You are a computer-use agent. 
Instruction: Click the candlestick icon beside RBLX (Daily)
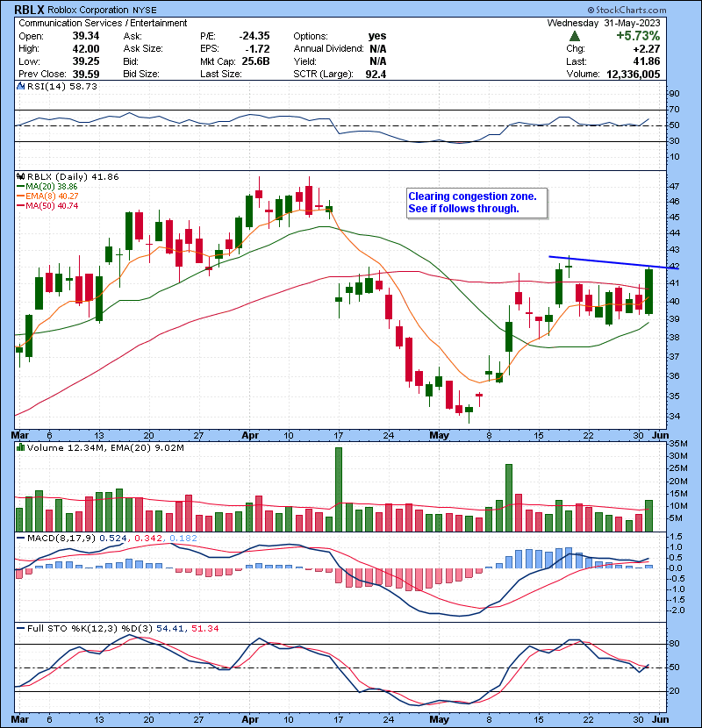[21, 177]
